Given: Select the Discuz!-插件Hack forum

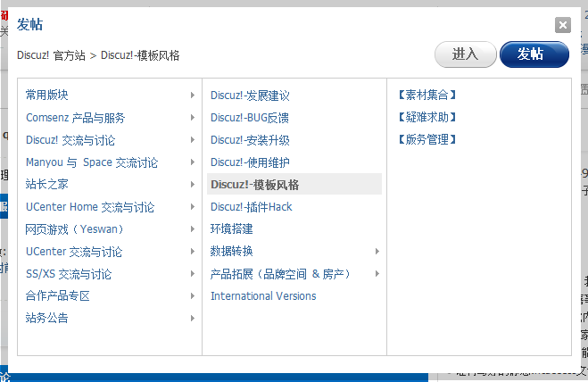Looking at the screenshot, I should 252,207.
